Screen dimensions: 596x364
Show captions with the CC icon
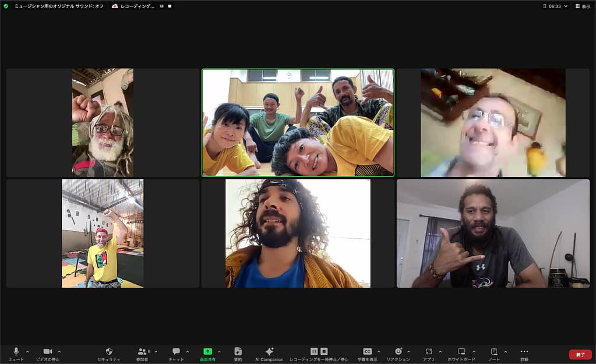pyautogui.click(x=367, y=351)
